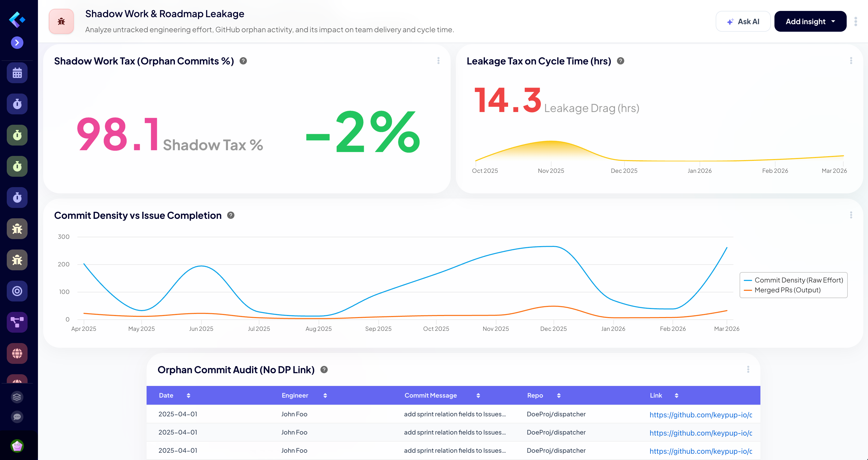Open the second bug dashboard icon

tap(17, 259)
